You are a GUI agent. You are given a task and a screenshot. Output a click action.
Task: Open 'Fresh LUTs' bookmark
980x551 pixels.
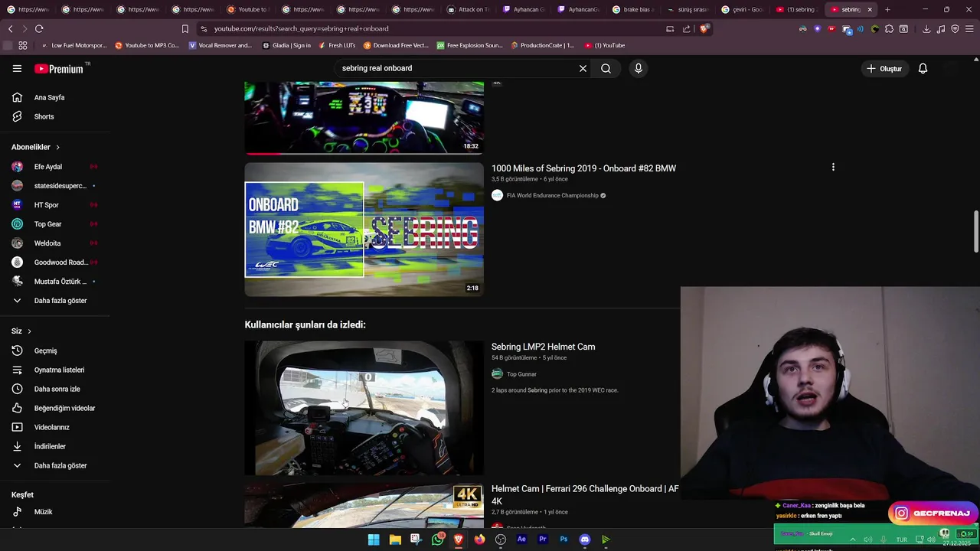(x=337, y=45)
